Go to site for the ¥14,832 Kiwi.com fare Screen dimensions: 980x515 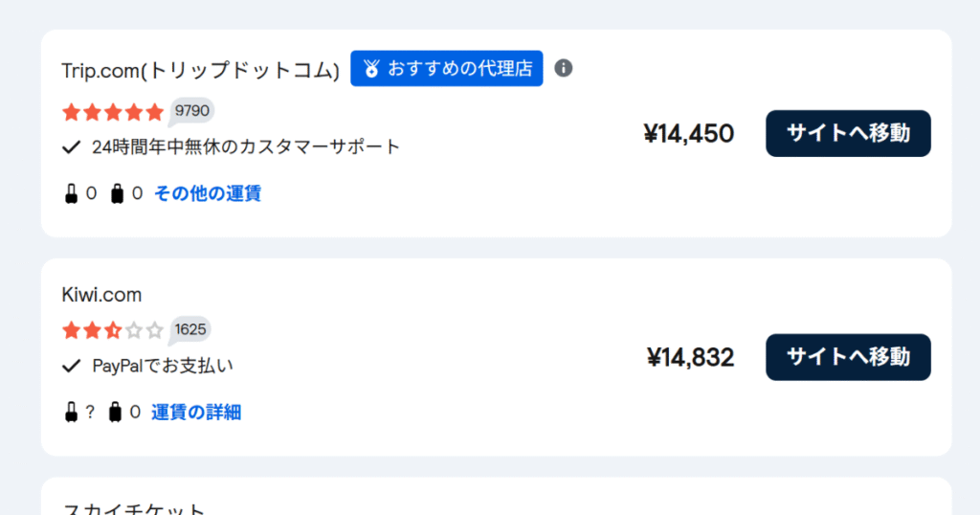pyautogui.click(x=848, y=357)
